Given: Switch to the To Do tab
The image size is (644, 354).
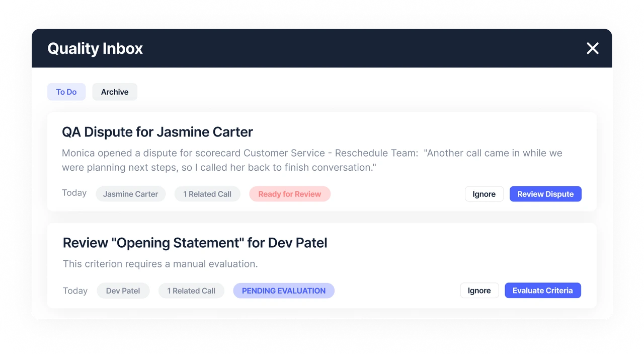Looking at the screenshot, I should pos(66,92).
